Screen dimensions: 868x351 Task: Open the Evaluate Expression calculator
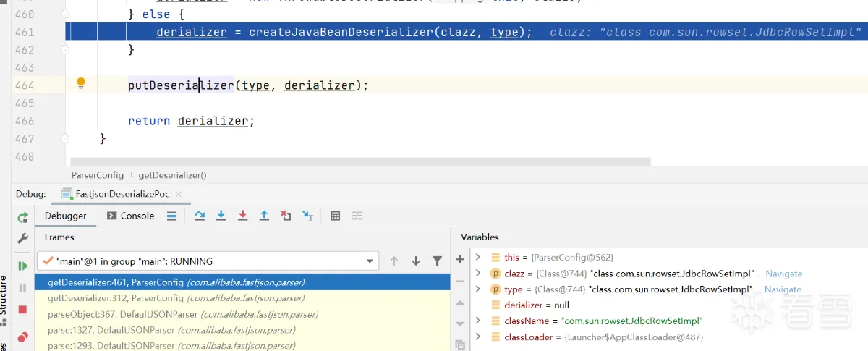(335, 216)
